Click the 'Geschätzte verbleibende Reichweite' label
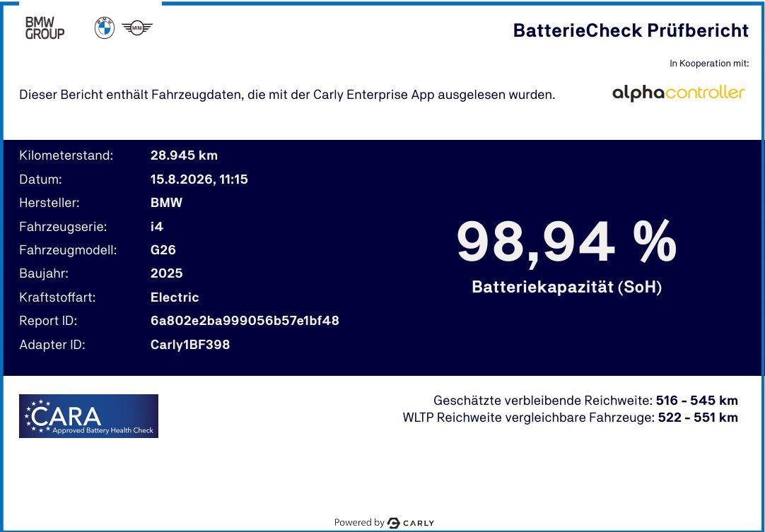This screenshot has height=532, width=765. [x=543, y=401]
